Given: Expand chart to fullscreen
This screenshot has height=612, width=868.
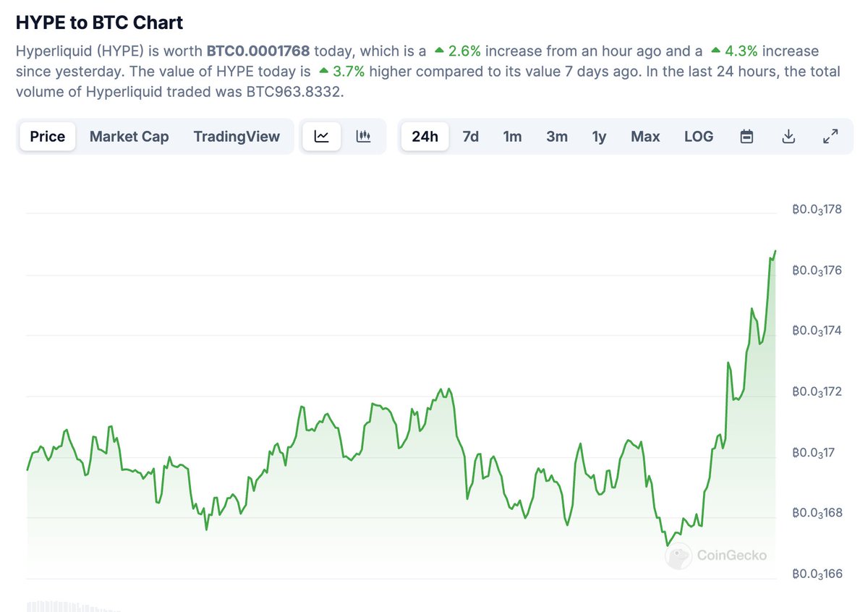Looking at the screenshot, I should [x=831, y=136].
